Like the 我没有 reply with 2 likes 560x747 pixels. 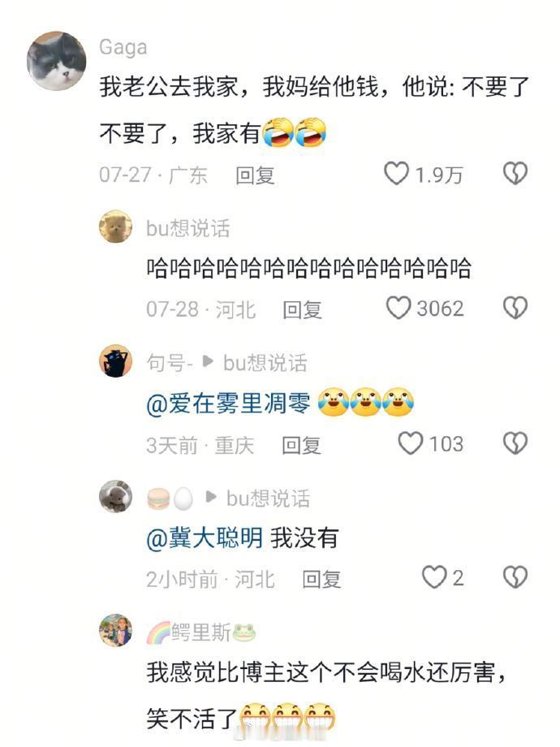click(434, 577)
